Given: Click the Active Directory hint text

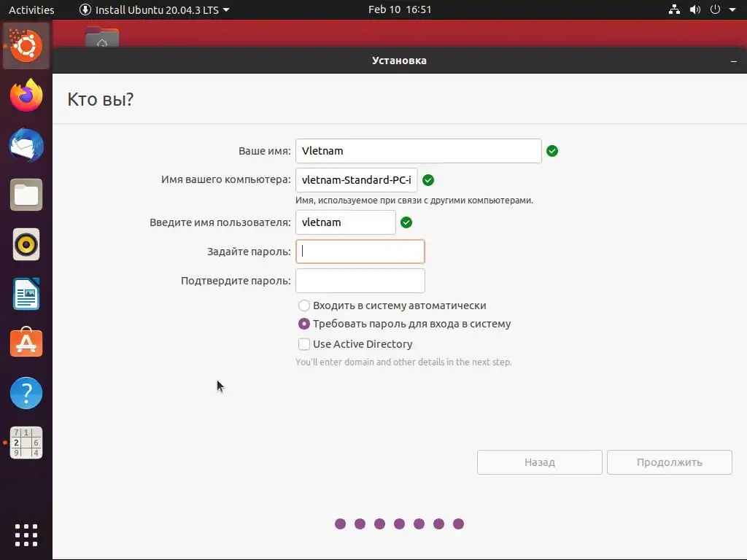Looking at the screenshot, I should click(403, 362).
